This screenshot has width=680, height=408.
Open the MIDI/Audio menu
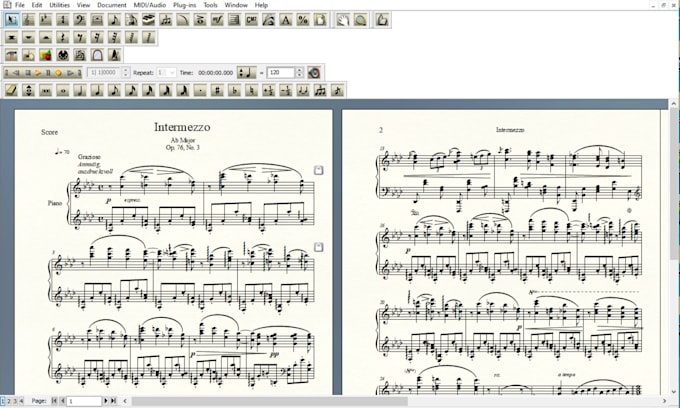150,5
